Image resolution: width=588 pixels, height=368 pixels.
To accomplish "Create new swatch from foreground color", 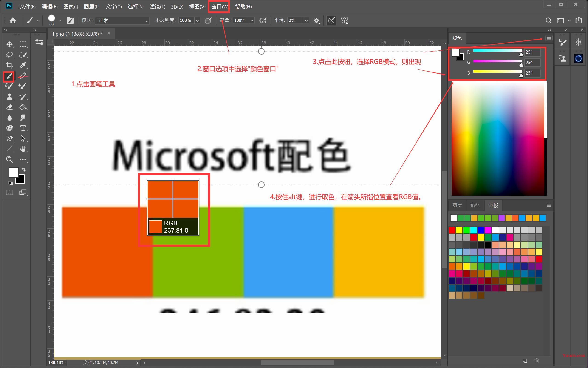I will pyautogui.click(x=525, y=361).
